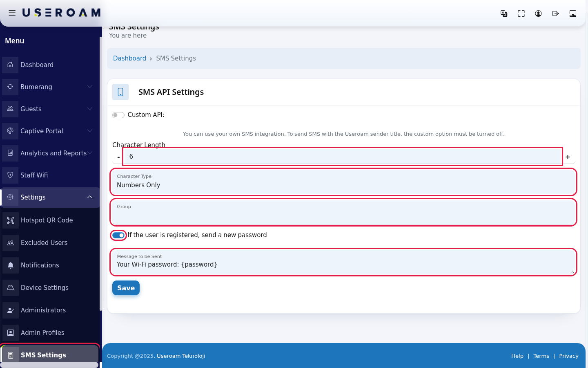The height and width of the screenshot is (368, 588).
Task: Open the Help footer link
Action: coord(517,356)
